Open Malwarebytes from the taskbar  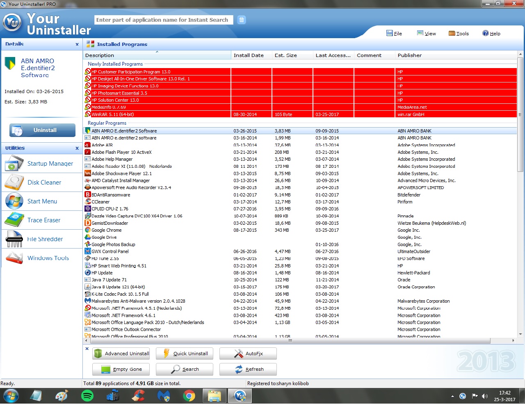(x=164, y=396)
